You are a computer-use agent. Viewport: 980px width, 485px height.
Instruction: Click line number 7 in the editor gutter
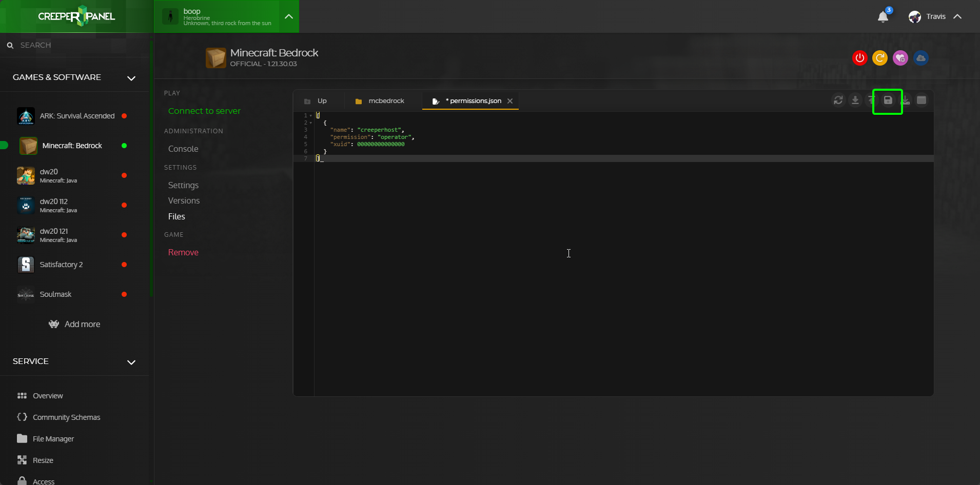pyautogui.click(x=306, y=158)
